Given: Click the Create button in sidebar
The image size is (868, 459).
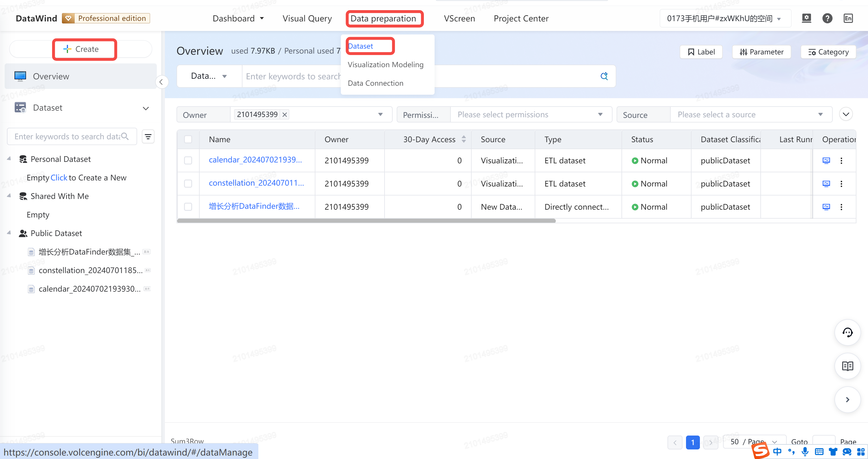Looking at the screenshot, I should tap(81, 49).
